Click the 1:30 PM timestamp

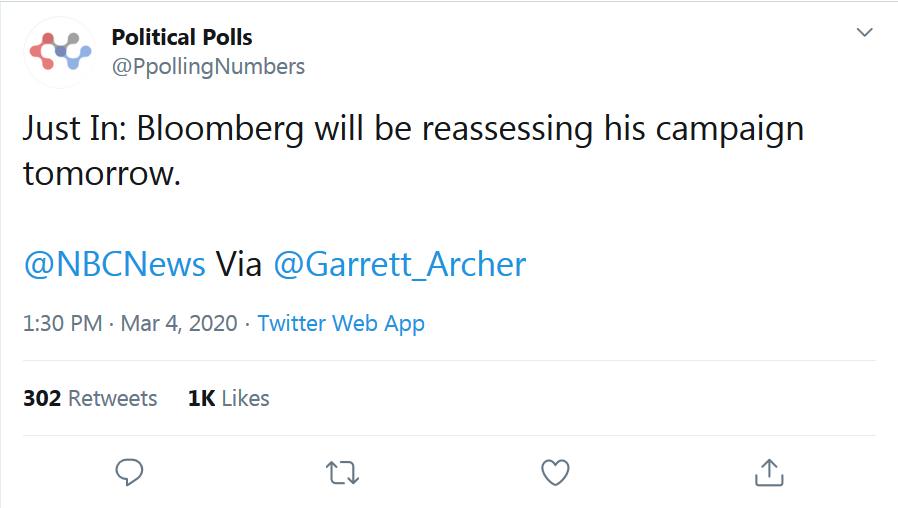coord(62,324)
